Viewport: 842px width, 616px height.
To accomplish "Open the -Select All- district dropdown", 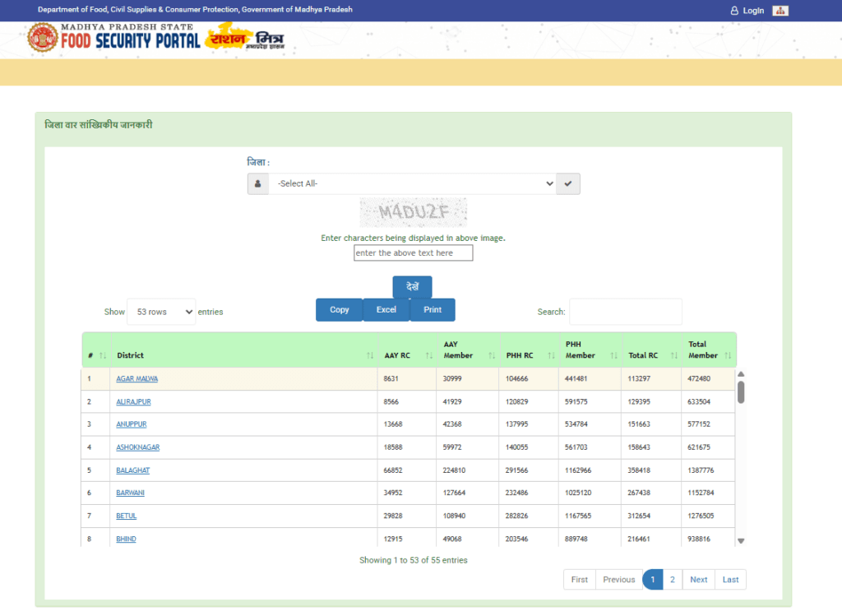I will pos(413,183).
